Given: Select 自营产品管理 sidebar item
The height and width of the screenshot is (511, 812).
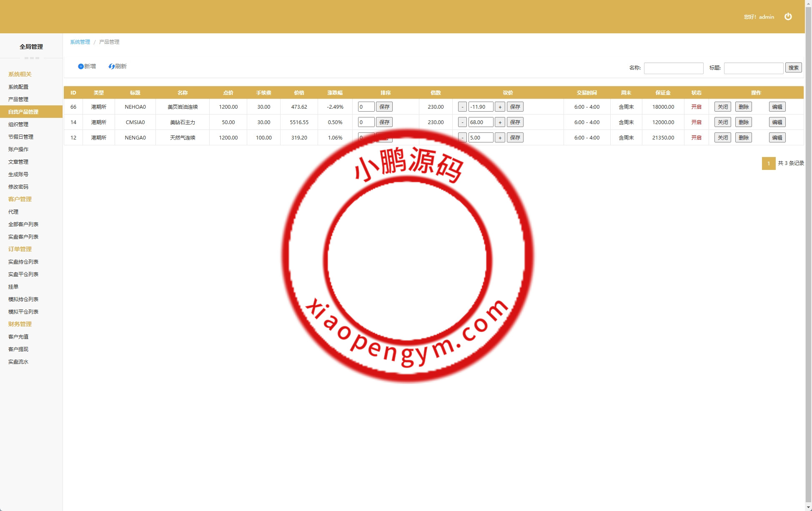Looking at the screenshot, I should coord(23,112).
